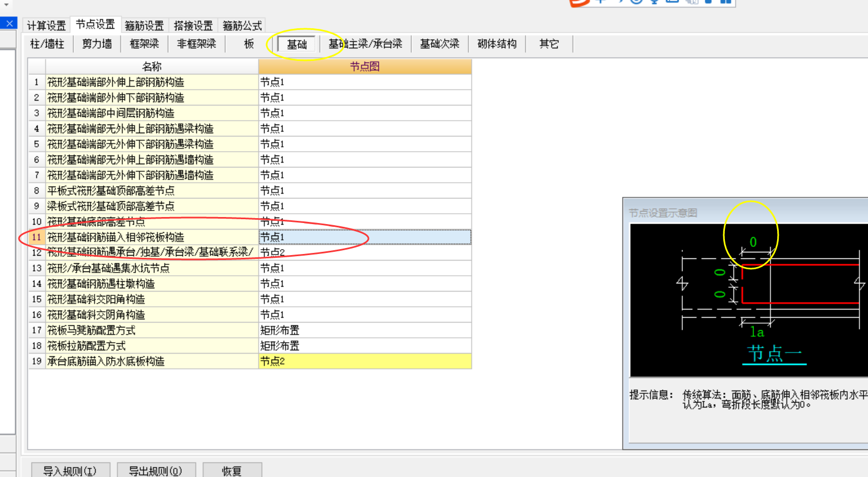Open the 非框架梁 sub-tab
The height and width of the screenshot is (477, 868).
pos(196,44)
